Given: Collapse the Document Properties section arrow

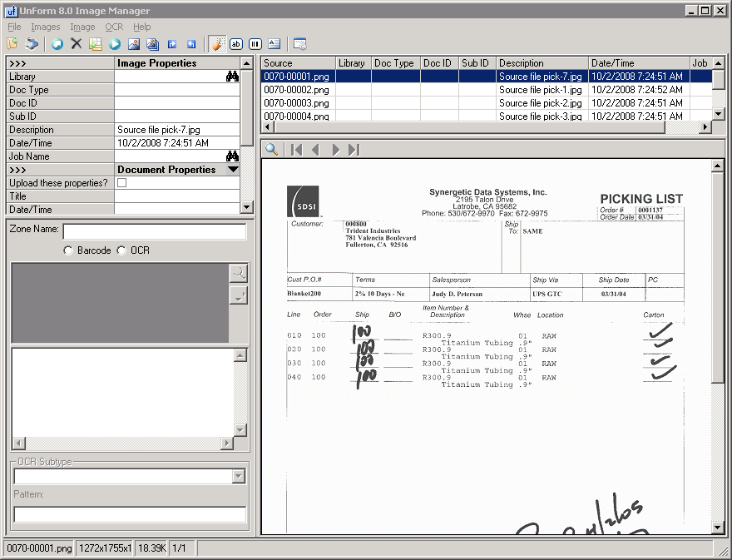Looking at the screenshot, I should [233, 170].
